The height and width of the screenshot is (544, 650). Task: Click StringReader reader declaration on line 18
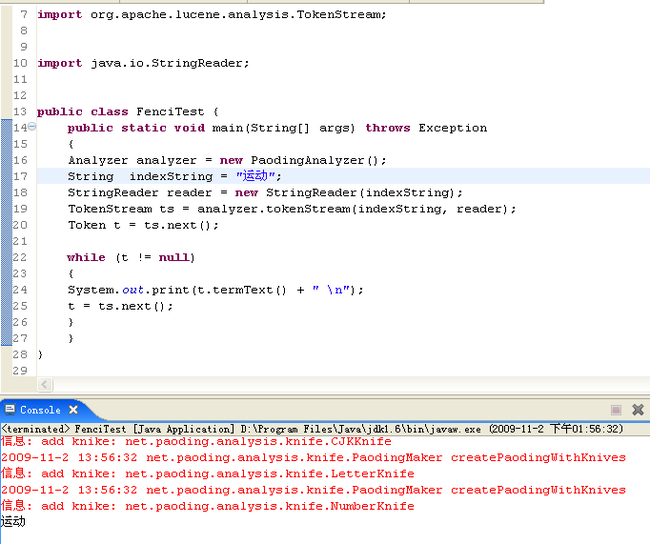coord(265,192)
